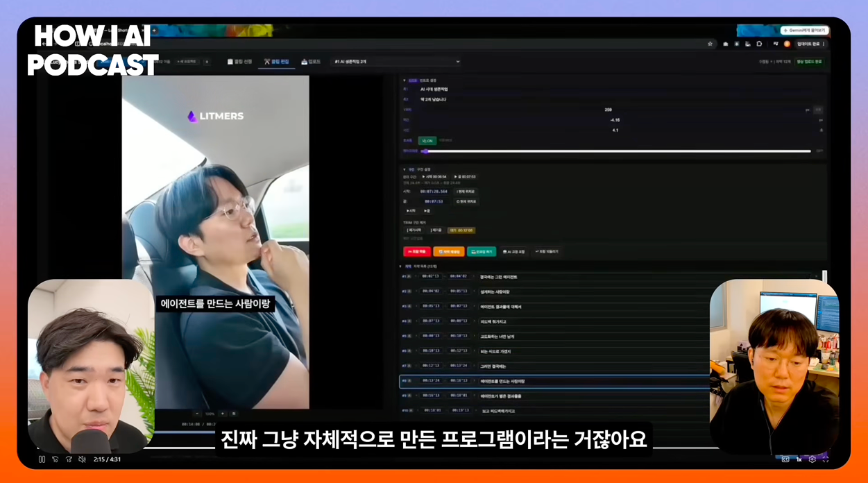
Task: Open video player settings gear
Action: [x=812, y=459]
